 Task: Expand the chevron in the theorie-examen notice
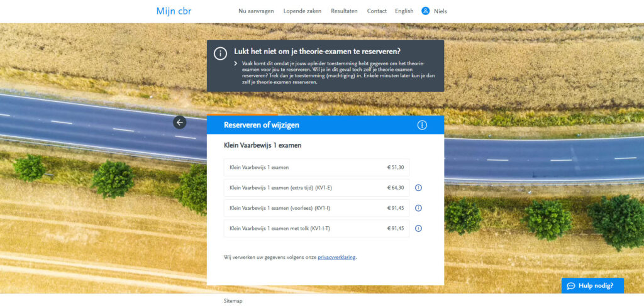click(x=235, y=64)
